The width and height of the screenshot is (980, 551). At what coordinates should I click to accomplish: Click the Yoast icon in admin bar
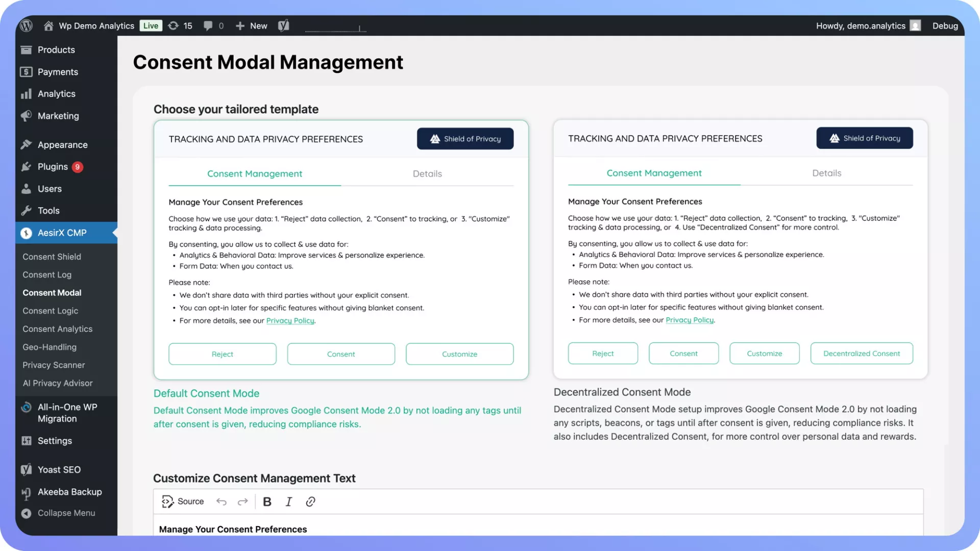point(284,26)
